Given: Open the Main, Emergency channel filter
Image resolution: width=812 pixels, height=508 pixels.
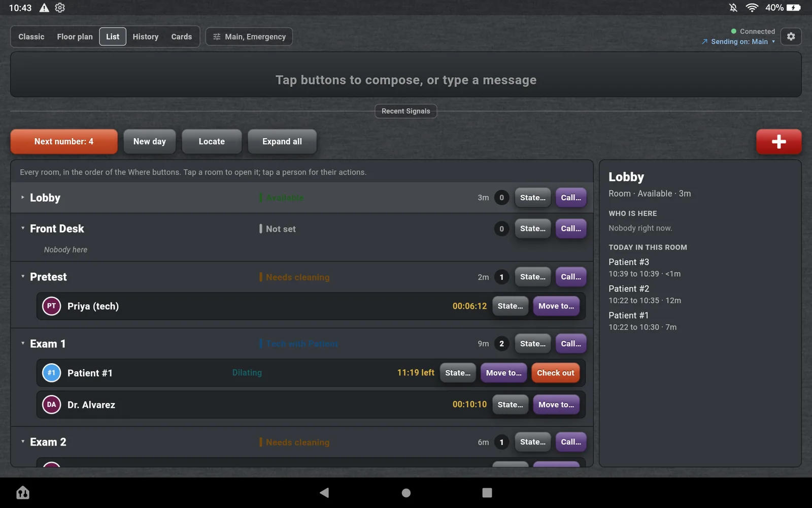Looking at the screenshot, I should tap(249, 37).
